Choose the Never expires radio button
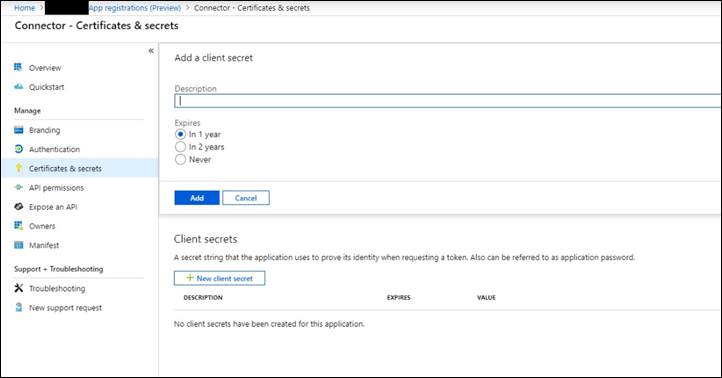722x378 pixels. point(180,159)
